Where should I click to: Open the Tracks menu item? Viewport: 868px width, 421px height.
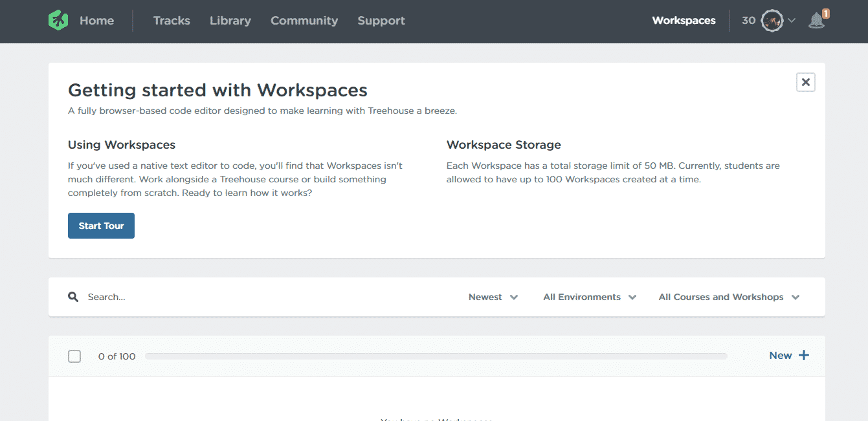(172, 21)
